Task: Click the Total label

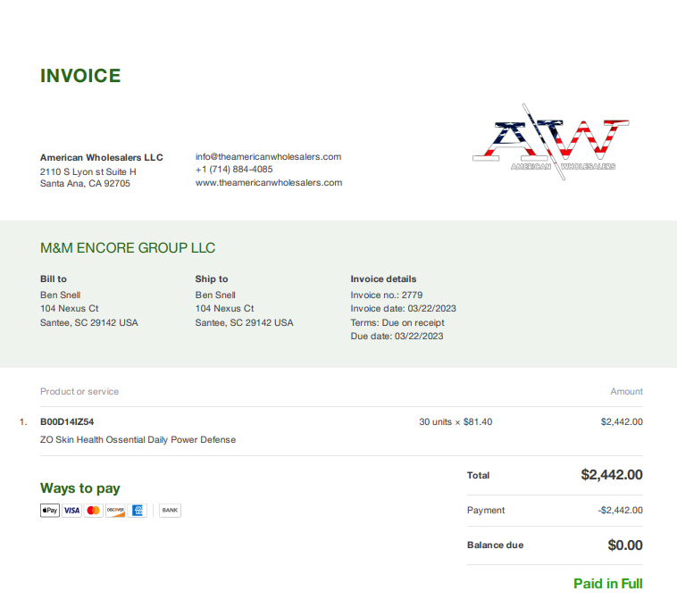Action: pos(478,475)
